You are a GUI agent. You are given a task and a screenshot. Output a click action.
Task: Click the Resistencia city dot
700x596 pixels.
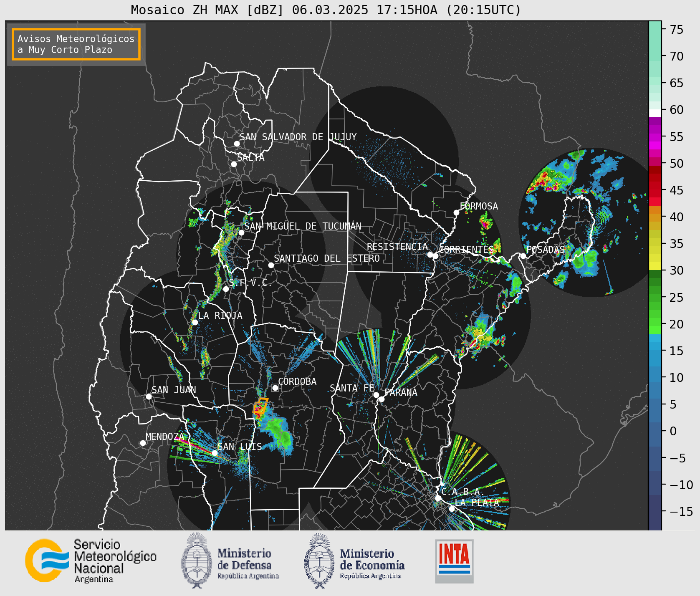click(430, 255)
